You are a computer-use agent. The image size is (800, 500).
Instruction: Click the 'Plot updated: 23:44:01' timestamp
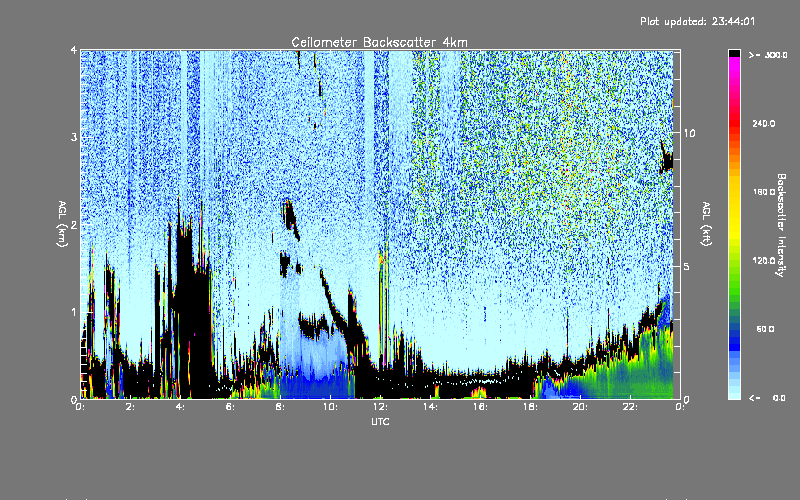point(697,21)
